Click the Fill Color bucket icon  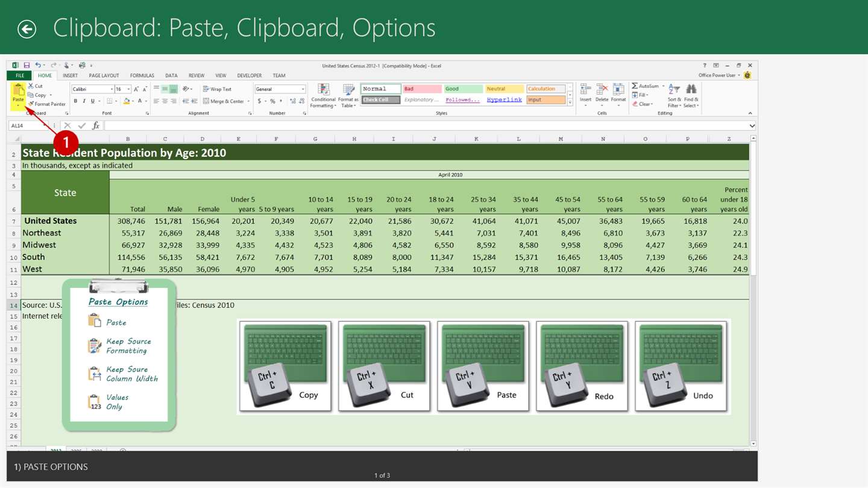point(126,101)
